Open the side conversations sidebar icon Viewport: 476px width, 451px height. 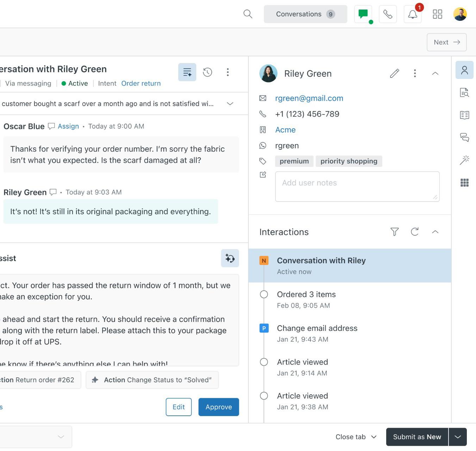coord(464,137)
